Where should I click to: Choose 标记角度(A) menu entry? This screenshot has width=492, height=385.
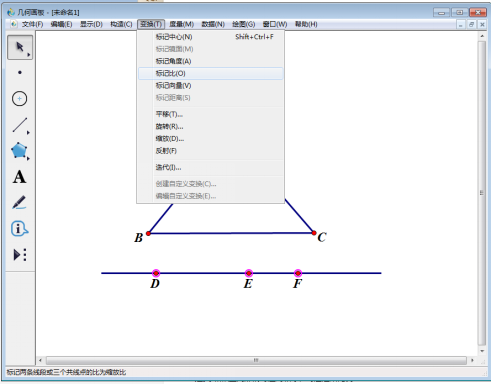pos(211,61)
